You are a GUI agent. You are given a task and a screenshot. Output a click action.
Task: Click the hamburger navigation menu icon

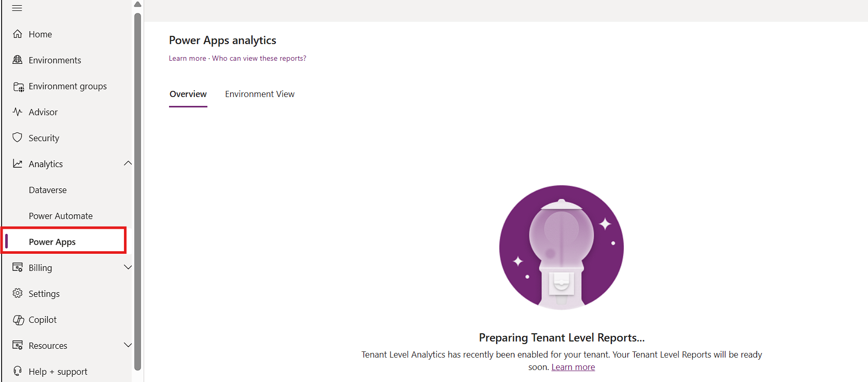17,8
